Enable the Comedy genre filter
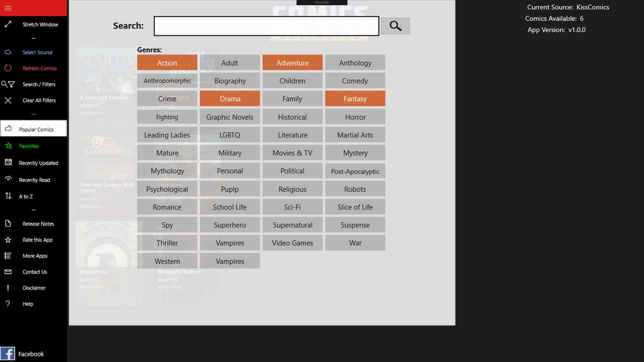644x362 pixels. [x=355, y=81]
